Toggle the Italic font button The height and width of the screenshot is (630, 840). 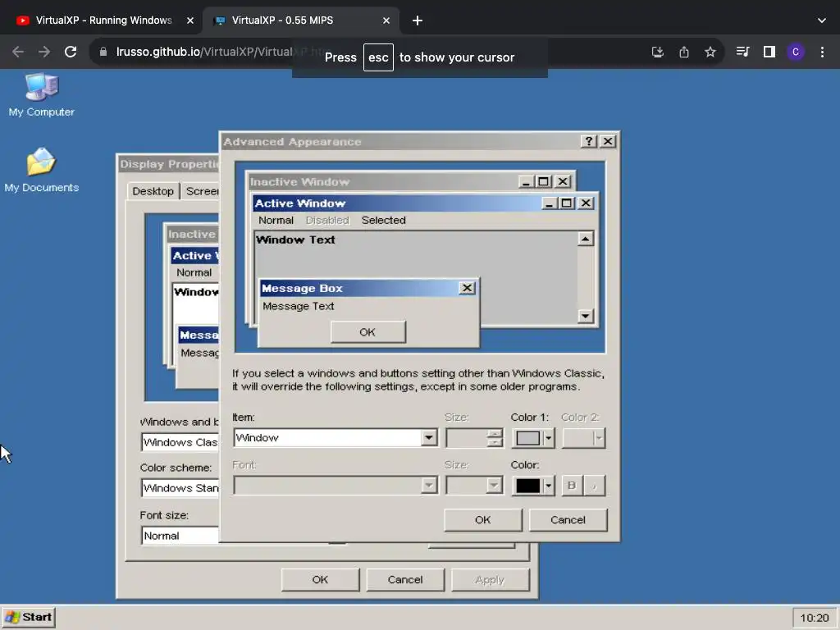click(x=594, y=486)
